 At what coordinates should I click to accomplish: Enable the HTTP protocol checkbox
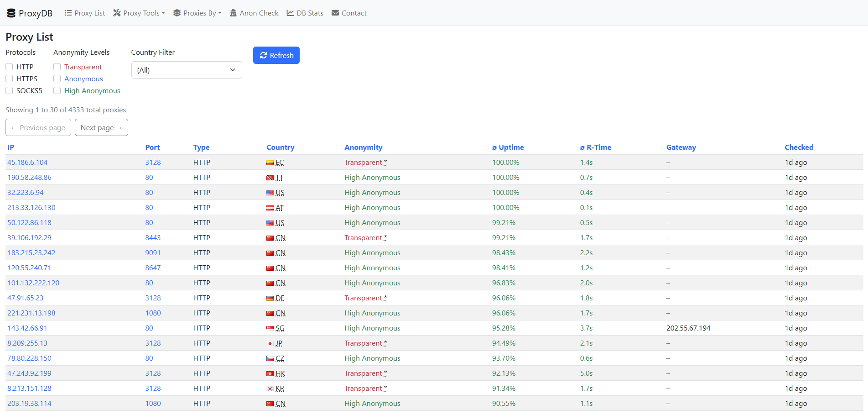tap(9, 67)
